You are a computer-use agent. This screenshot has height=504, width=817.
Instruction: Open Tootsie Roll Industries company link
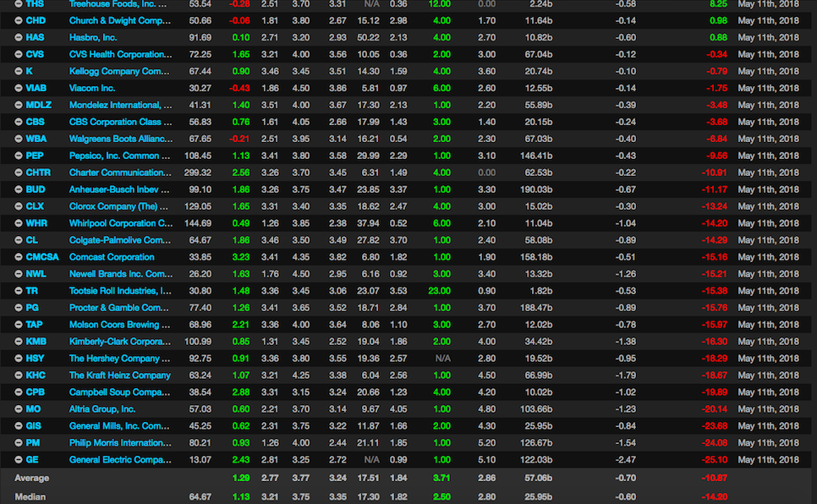[x=120, y=291]
